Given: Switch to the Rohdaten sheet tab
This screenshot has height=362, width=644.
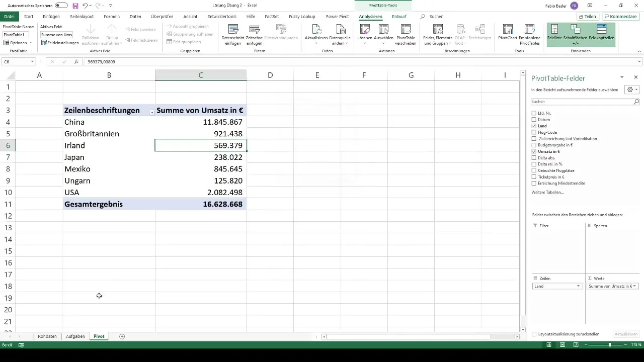Looking at the screenshot, I should click(47, 336).
